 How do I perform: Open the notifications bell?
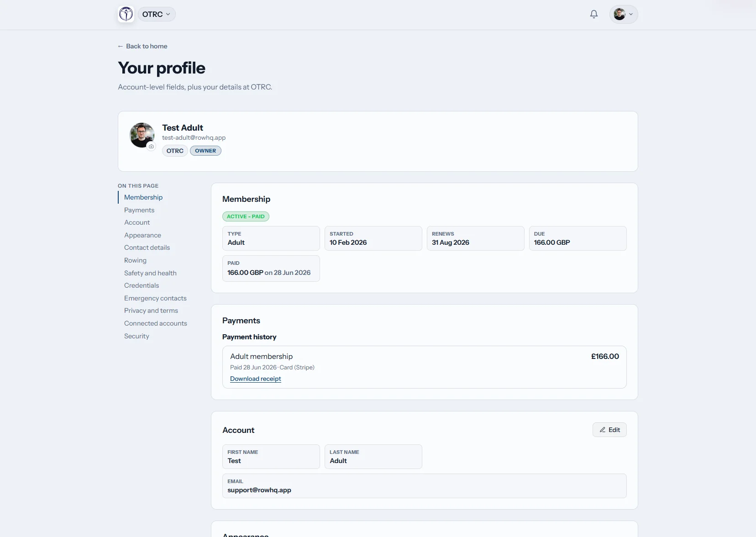coord(593,14)
